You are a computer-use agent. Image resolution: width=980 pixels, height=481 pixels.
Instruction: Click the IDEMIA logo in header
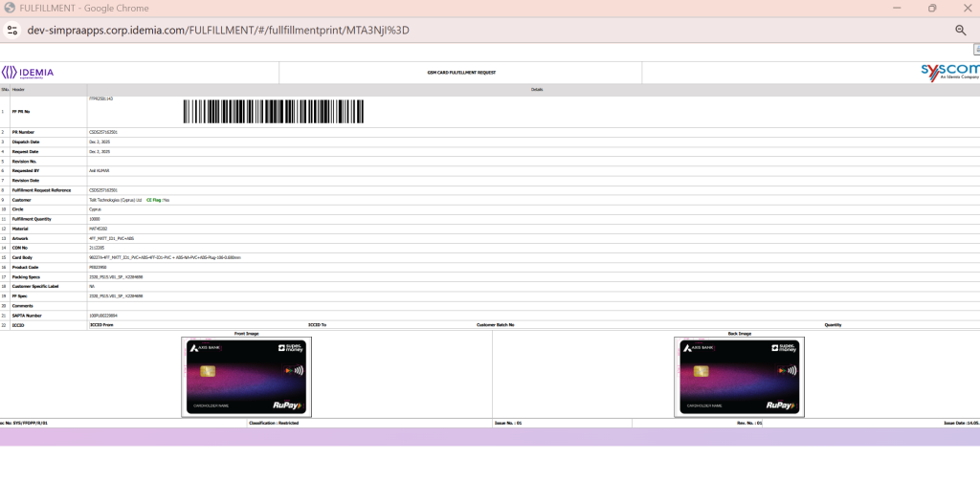[28, 73]
